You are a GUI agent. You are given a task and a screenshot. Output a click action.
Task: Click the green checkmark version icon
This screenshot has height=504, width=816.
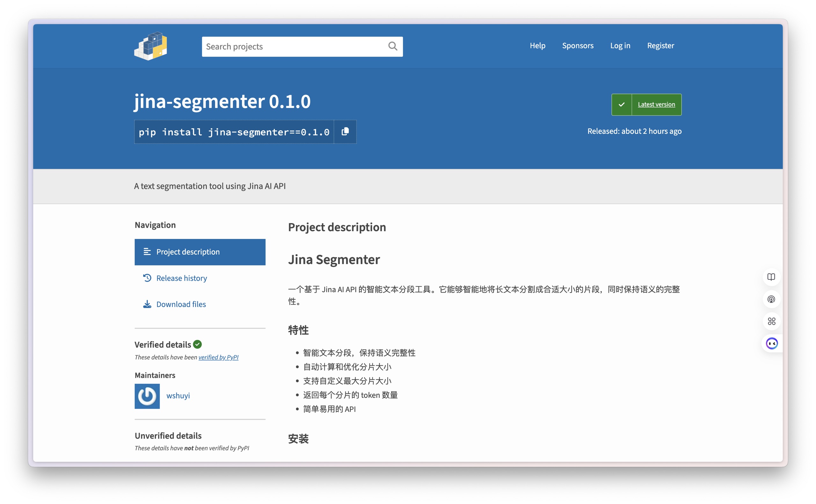click(621, 105)
